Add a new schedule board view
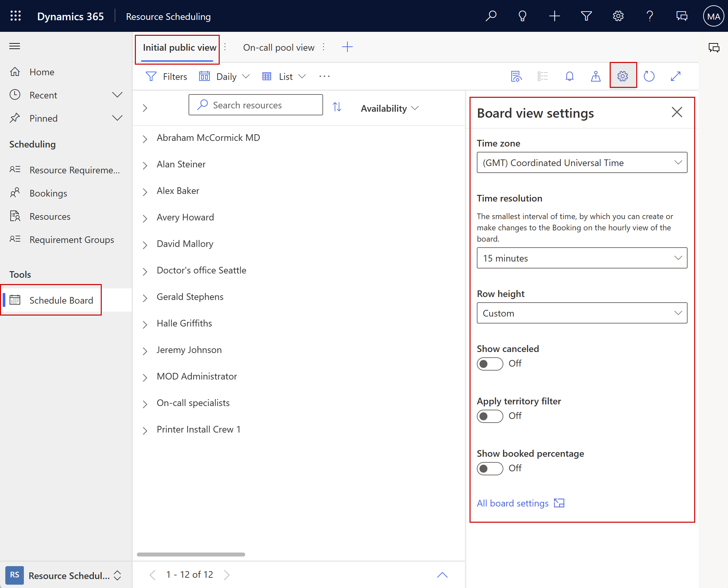This screenshot has height=588, width=728. pos(347,47)
